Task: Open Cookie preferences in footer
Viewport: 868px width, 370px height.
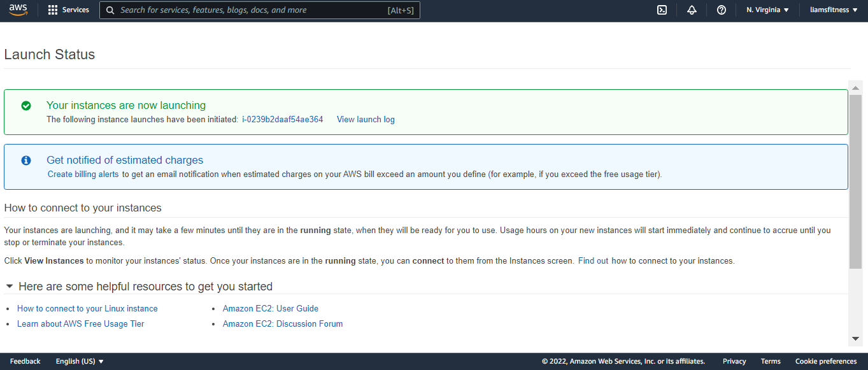Action: pos(825,361)
